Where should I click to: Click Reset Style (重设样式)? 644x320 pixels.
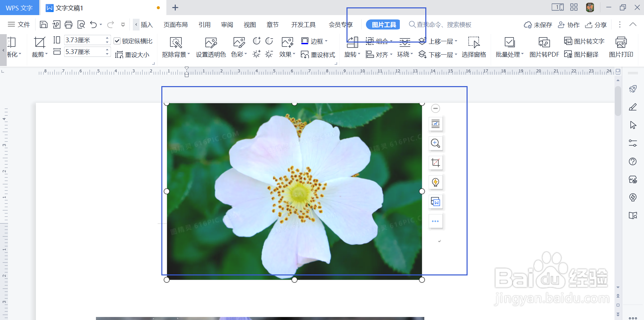(318, 55)
